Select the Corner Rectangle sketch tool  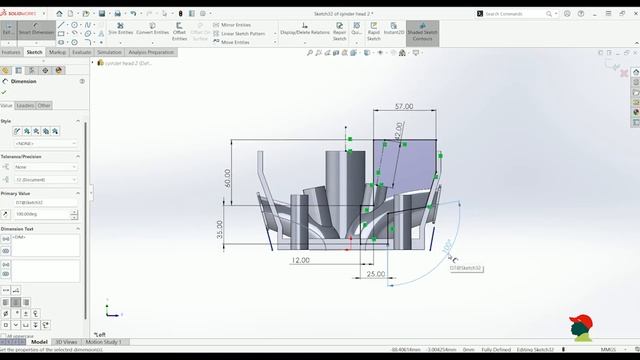pyautogui.click(x=61, y=33)
